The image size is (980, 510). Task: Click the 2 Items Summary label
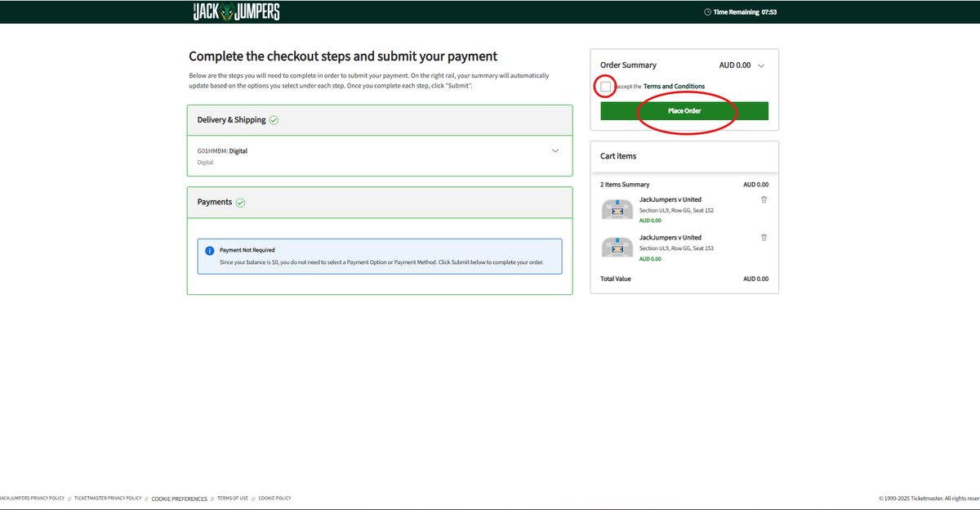tap(625, 185)
